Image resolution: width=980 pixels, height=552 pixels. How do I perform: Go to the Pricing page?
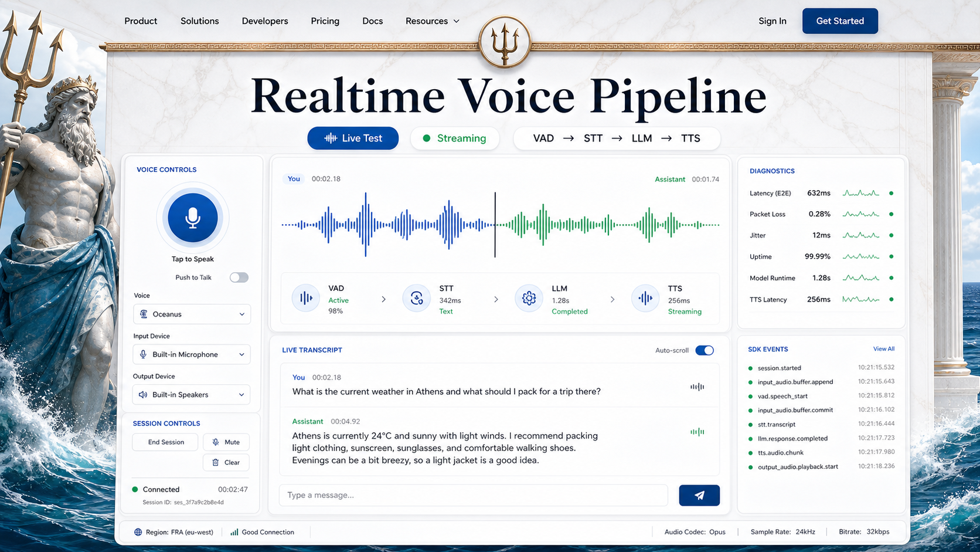[325, 21]
